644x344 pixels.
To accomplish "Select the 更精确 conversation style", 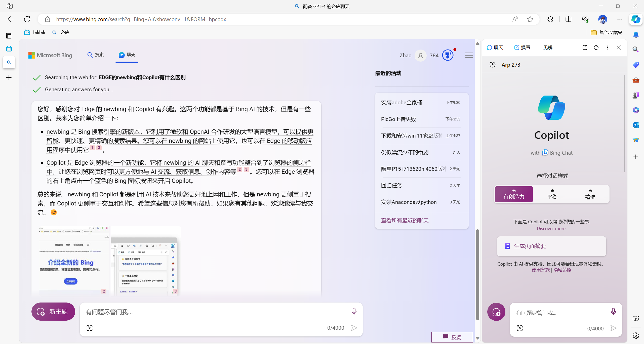I will [590, 194].
